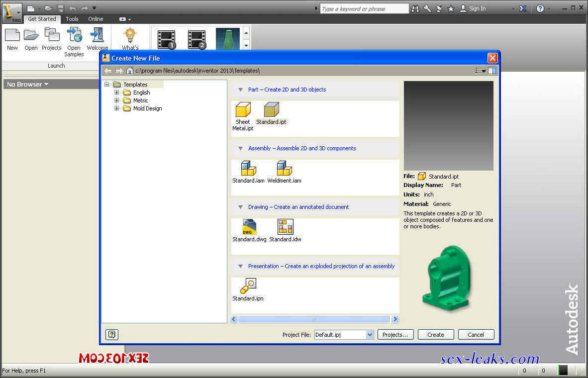Open the Project File dropdown
588x378 pixels.
click(370, 335)
